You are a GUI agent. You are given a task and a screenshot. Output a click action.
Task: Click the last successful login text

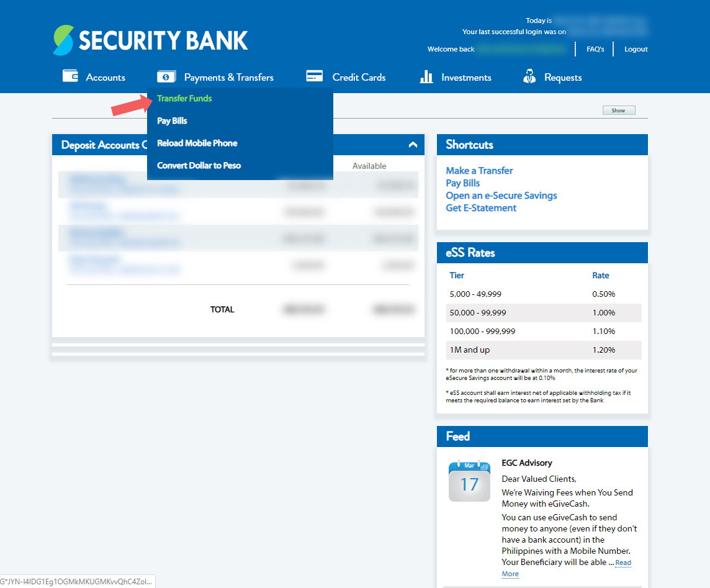pyautogui.click(x=514, y=32)
